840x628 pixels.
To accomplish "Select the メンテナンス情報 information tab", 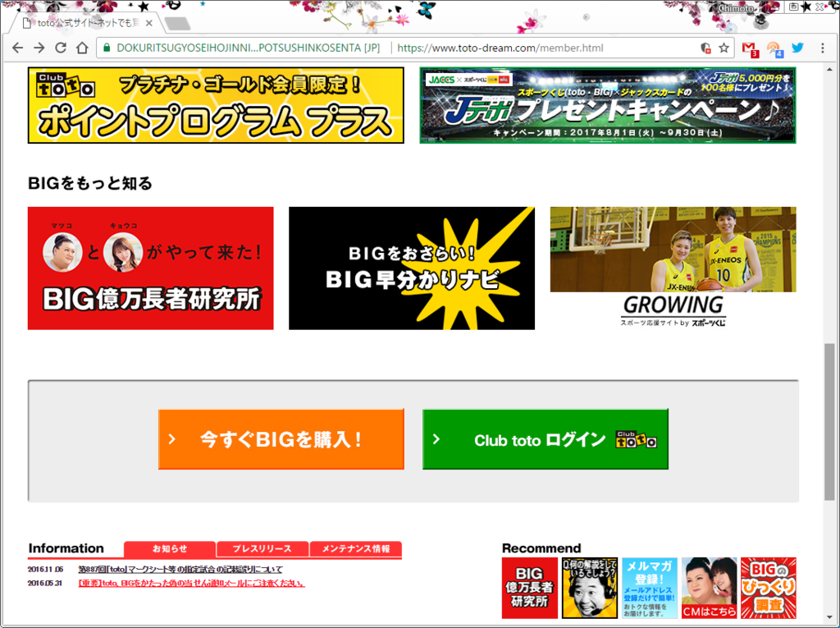I will pos(356,549).
